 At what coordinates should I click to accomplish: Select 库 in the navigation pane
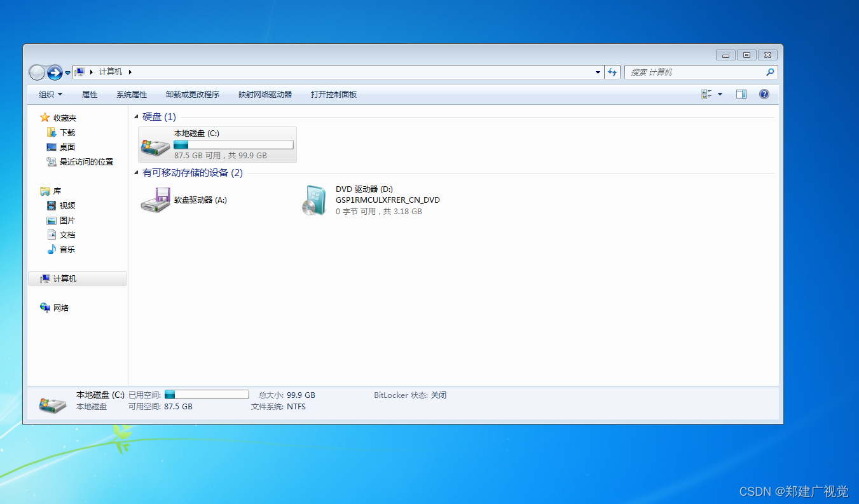point(57,191)
